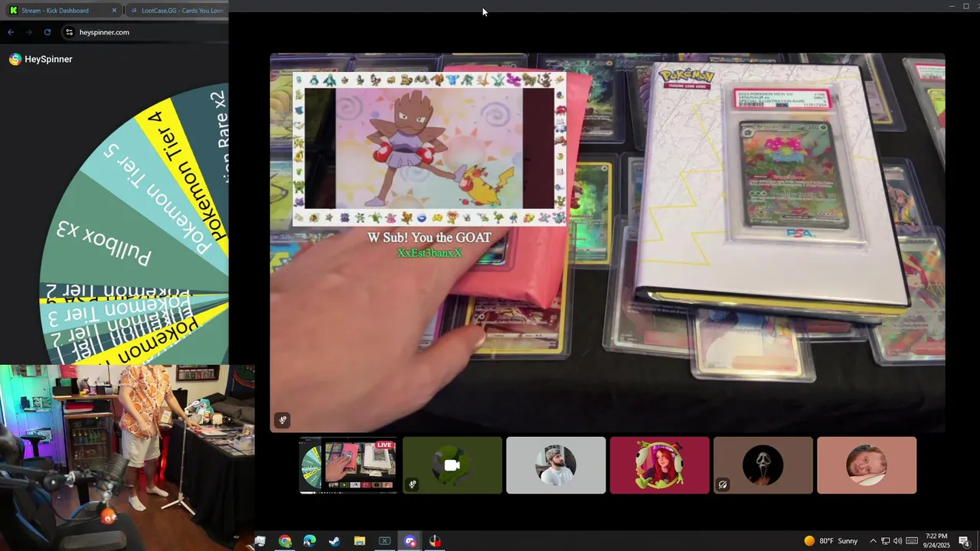Select the green participant tile with camera icon
The width and height of the screenshot is (980, 551).
[452, 465]
